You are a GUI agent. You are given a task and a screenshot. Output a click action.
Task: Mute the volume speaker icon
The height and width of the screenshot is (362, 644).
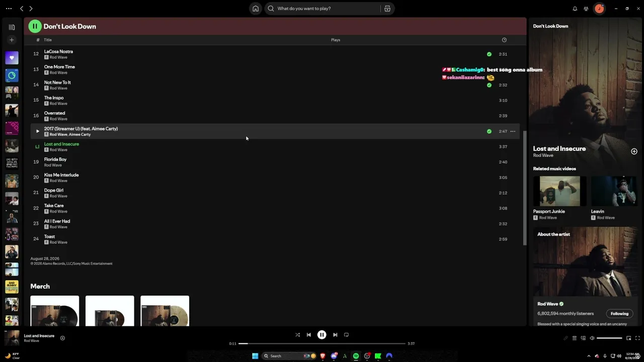point(592,338)
